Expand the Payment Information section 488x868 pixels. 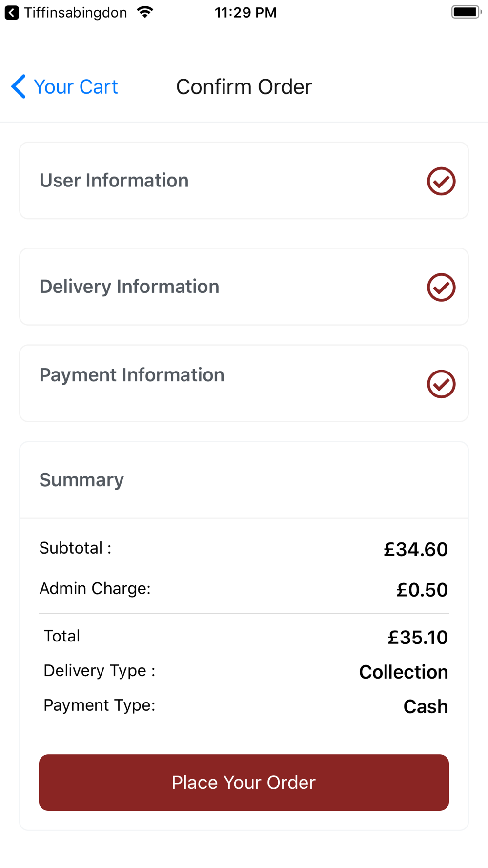click(244, 383)
